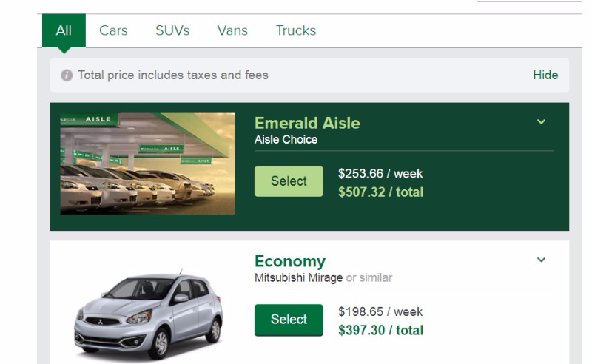Click the Economy class heading
Screen dimensions: 592x364
pos(289,261)
